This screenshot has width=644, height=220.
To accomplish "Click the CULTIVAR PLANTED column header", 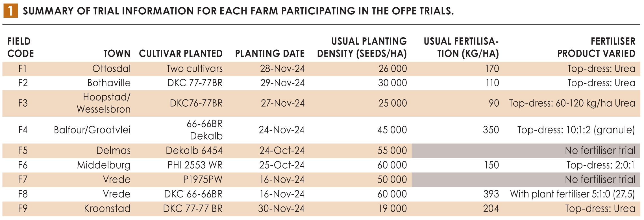I will pyautogui.click(x=181, y=54).
